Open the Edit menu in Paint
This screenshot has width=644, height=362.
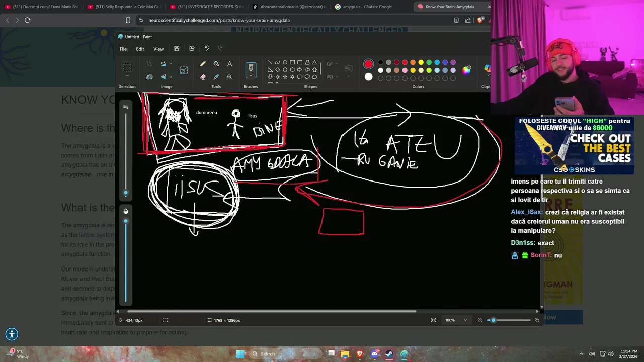tap(140, 49)
